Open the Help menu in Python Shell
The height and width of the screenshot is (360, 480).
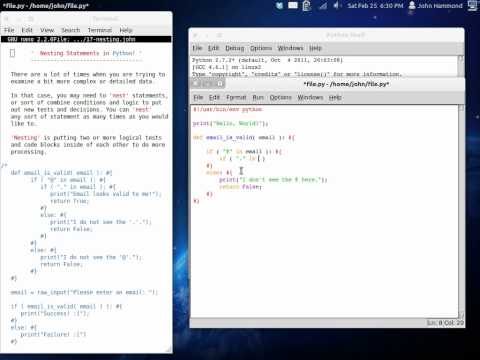pos(315,48)
